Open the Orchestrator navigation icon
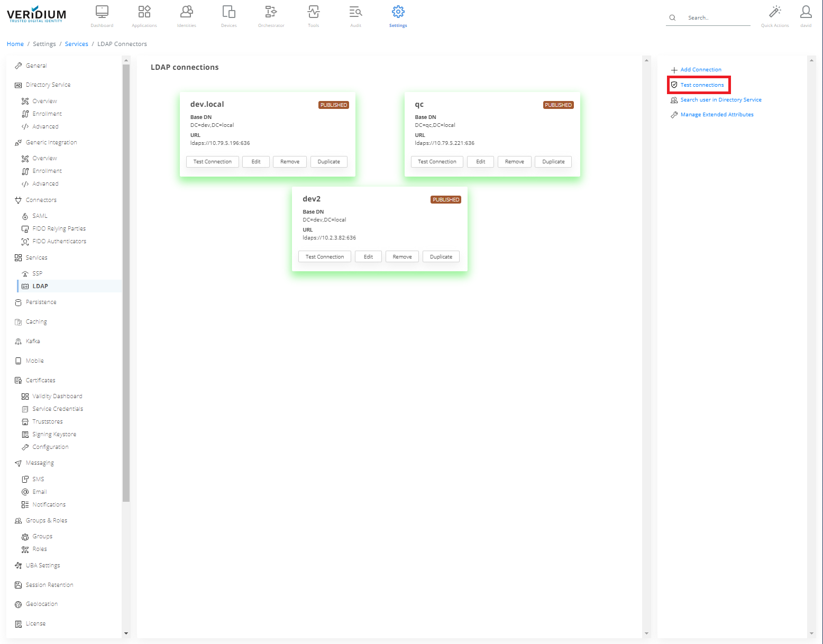 pos(271,12)
